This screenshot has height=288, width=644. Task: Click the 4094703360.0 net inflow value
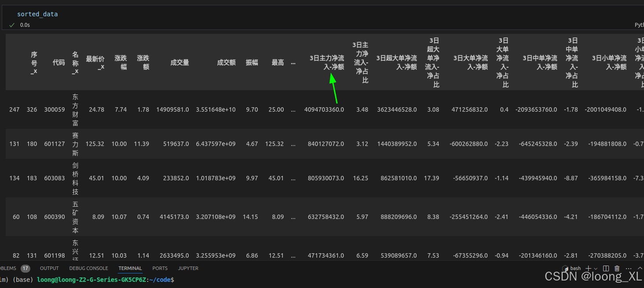click(x=324, y=109)
